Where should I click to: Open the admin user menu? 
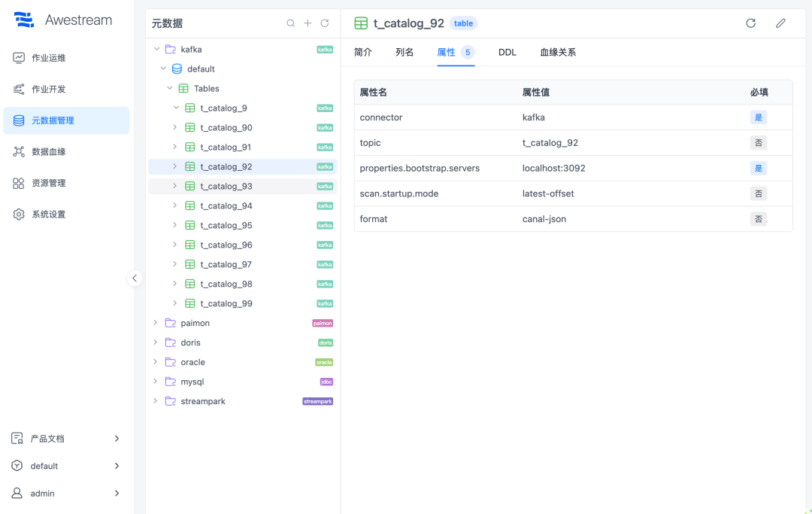coord(65,494)
